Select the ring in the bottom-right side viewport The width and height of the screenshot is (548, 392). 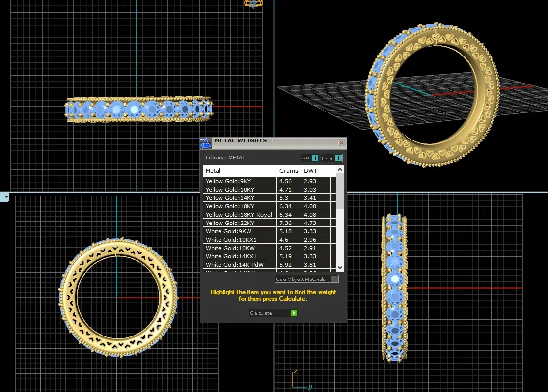tap(395, 287)
